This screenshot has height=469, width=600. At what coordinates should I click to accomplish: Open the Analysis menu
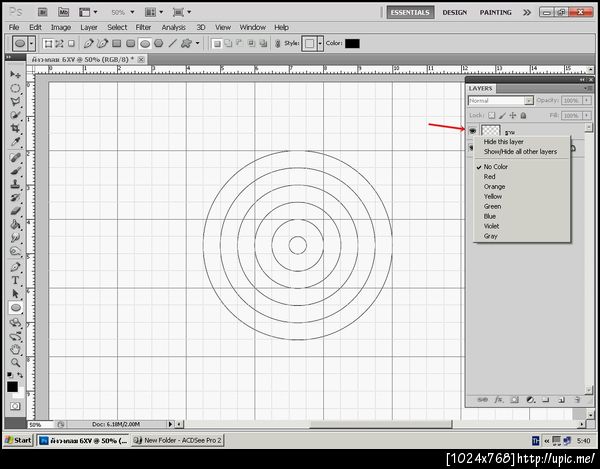coord(173,27)
